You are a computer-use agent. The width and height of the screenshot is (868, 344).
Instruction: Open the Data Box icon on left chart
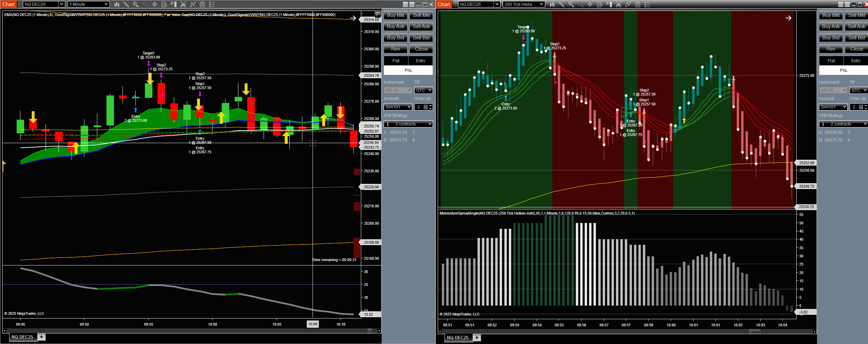[164, 4]
